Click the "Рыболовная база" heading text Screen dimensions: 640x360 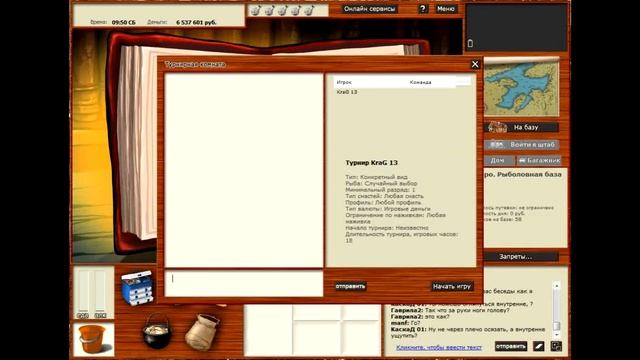coord(529,174)
